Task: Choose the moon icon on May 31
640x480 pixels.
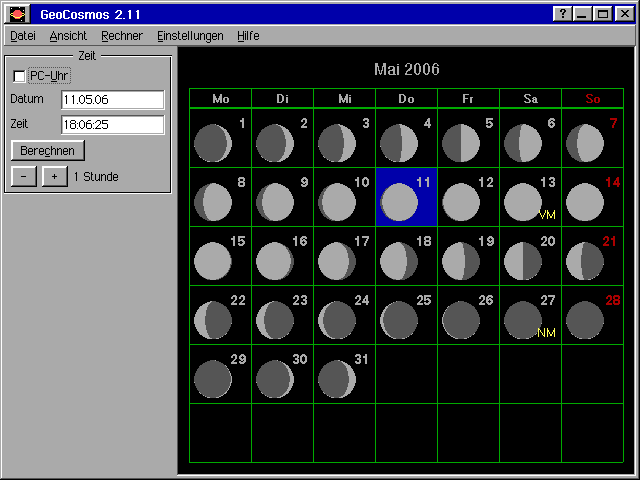Action: 336,379
